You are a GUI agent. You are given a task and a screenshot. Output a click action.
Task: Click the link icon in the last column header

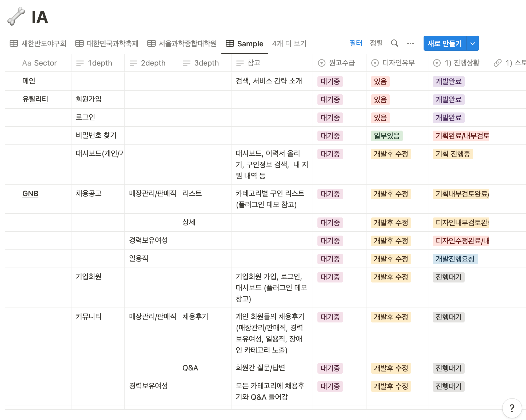(x=497, y=63)
